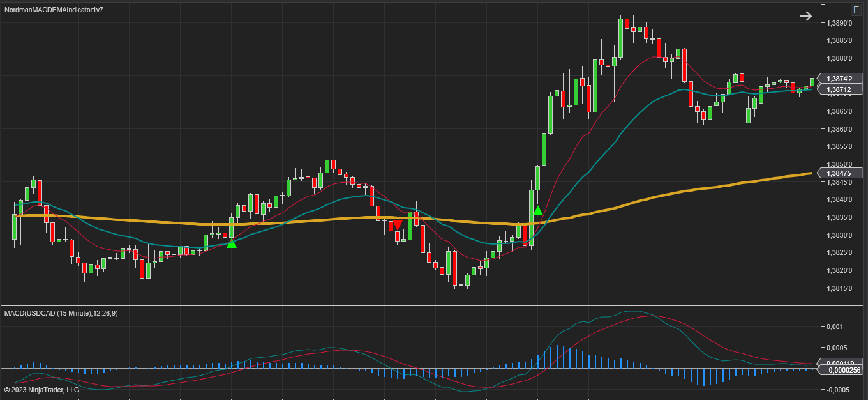Select the NordmanMACDEMAIndicator1v7 indicator label
Viewport: 868px width, 400px height.
[x=54, y=10]
